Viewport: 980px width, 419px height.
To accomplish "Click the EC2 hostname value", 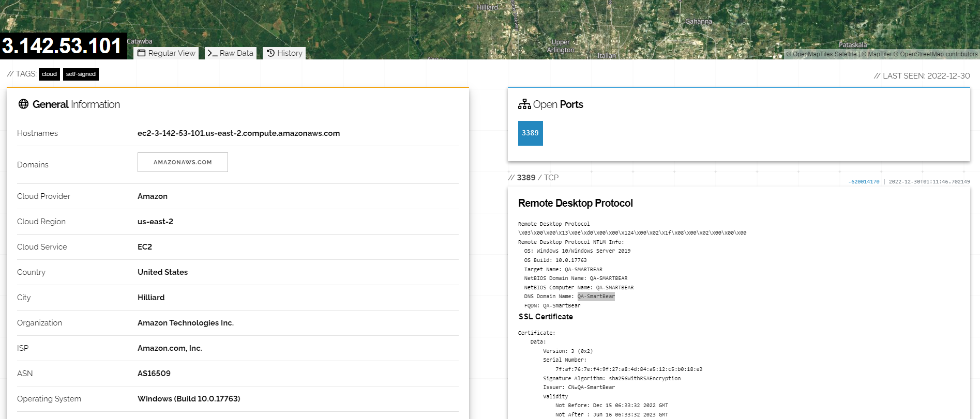I will click(238, 133).
